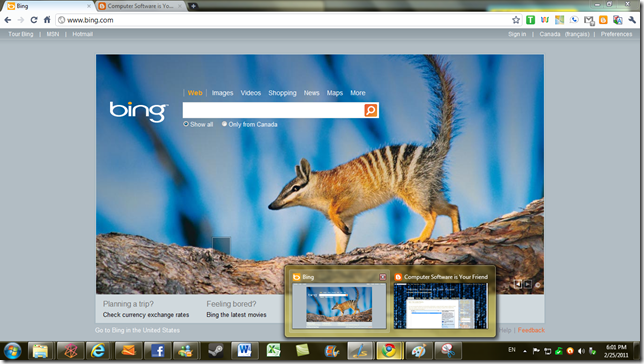Image resolution: width=644 pixels, height=364 pixels.
Task: Open the "More" search categories menu
Action: tap(358, 93)
